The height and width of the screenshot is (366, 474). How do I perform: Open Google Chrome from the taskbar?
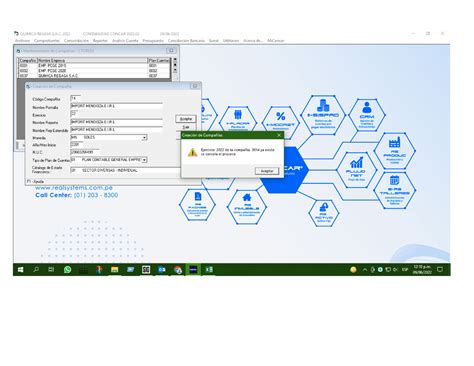[x=178, y=269]
